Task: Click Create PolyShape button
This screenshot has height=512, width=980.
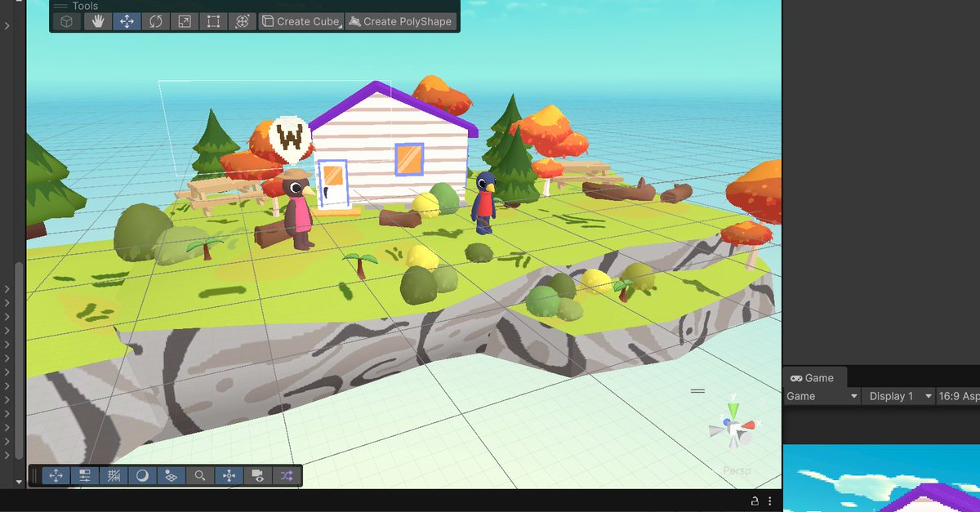Action: pyautogui.click(x=400, y=21)
